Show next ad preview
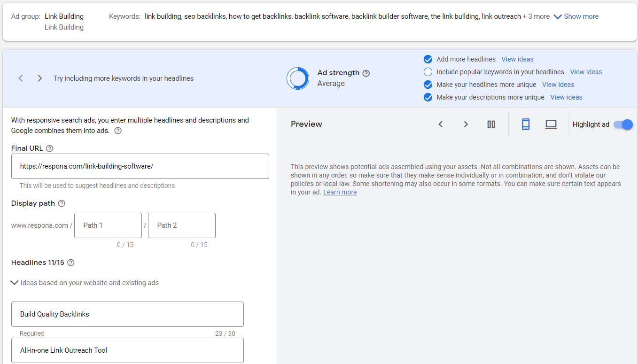Viewport: 638px width, 364px height. click(466, 124)
